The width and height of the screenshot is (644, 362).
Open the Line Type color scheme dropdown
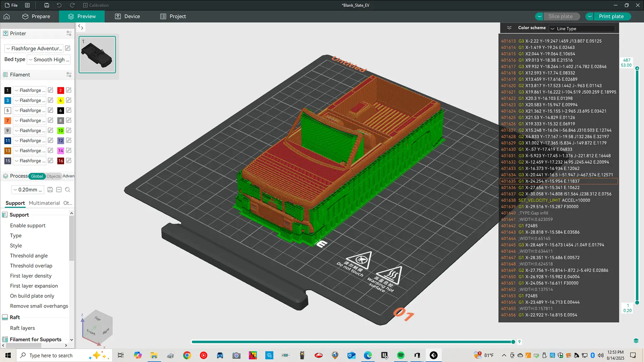point(582,28)
